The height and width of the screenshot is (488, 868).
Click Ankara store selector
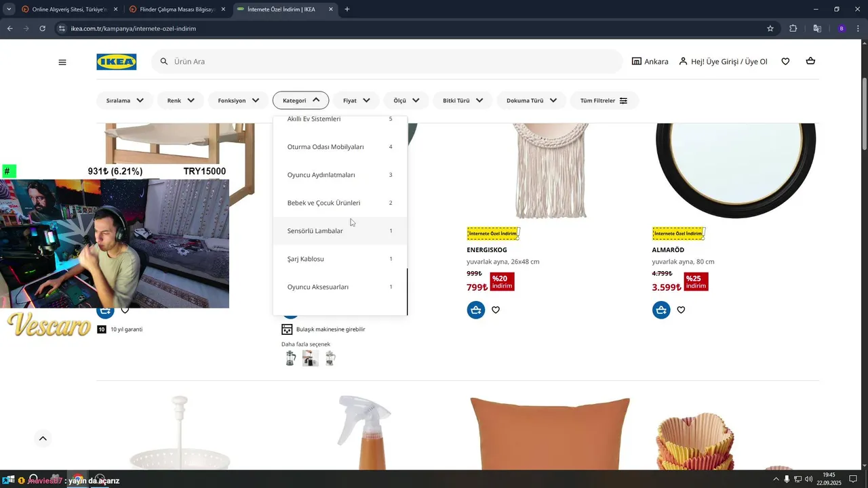tap(650, 62)
